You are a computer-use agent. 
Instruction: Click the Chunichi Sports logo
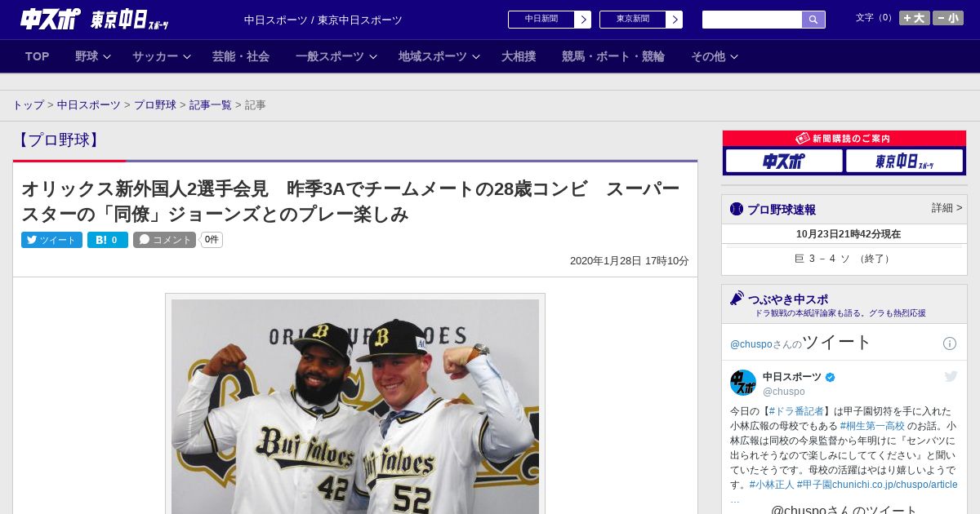coord(50,19)
